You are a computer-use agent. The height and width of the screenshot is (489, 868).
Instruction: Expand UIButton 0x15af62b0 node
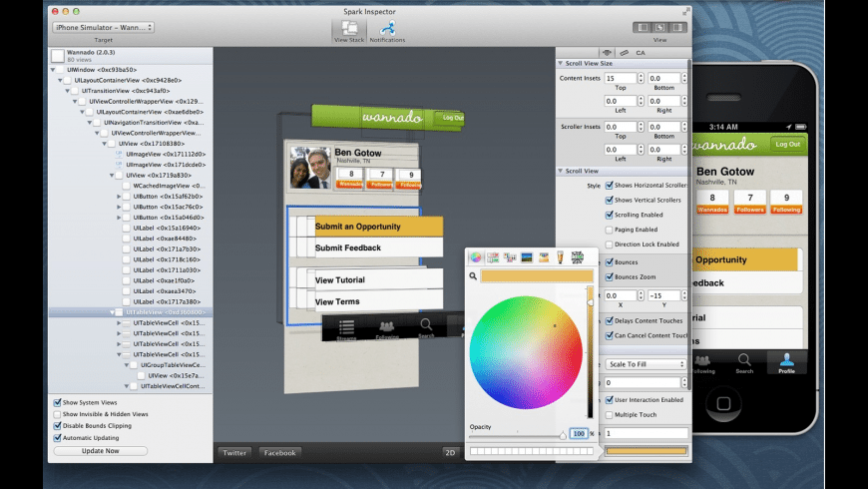(x=119, y=196)
